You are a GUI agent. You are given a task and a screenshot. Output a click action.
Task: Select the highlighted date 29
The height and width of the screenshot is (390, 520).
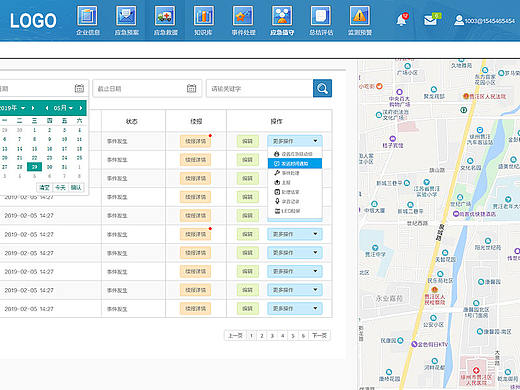[x=34, y=167]
